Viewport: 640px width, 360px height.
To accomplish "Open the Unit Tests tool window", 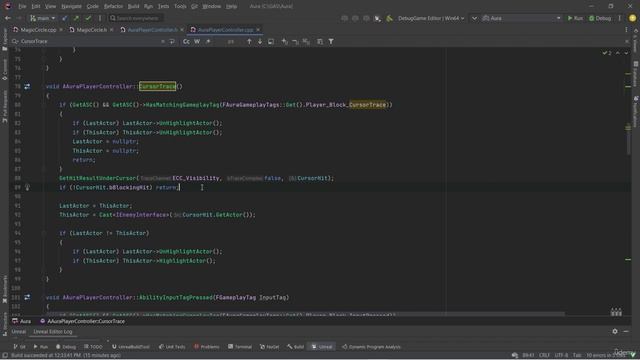I will [172, 347].
